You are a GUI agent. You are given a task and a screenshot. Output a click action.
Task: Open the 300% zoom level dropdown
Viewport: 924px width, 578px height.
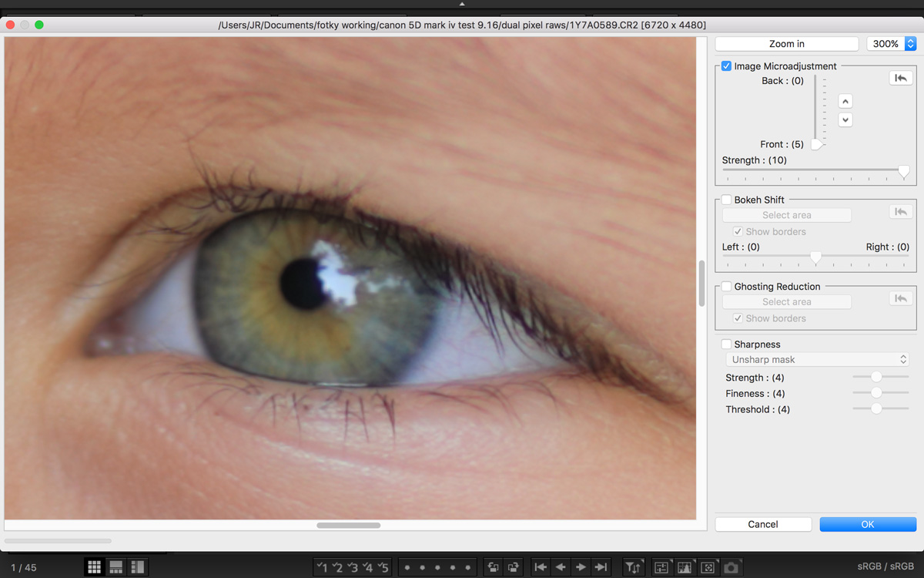click(x=891, y=44)
